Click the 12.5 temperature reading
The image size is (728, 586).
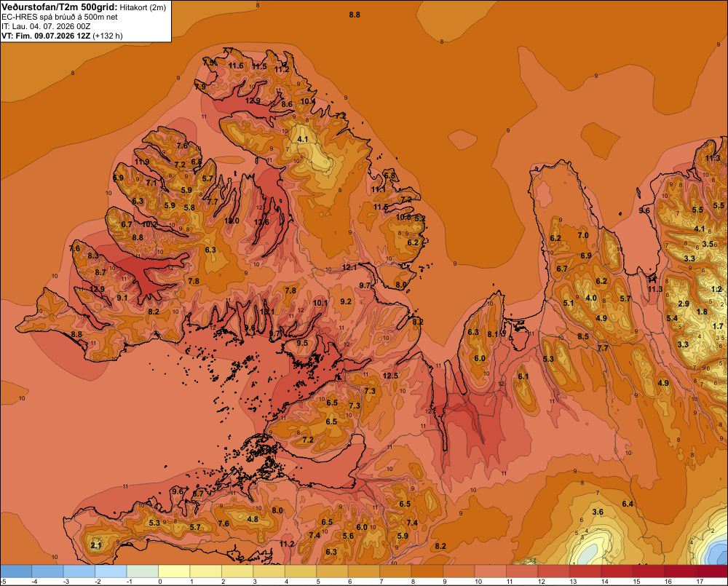(x=390, y=376)
